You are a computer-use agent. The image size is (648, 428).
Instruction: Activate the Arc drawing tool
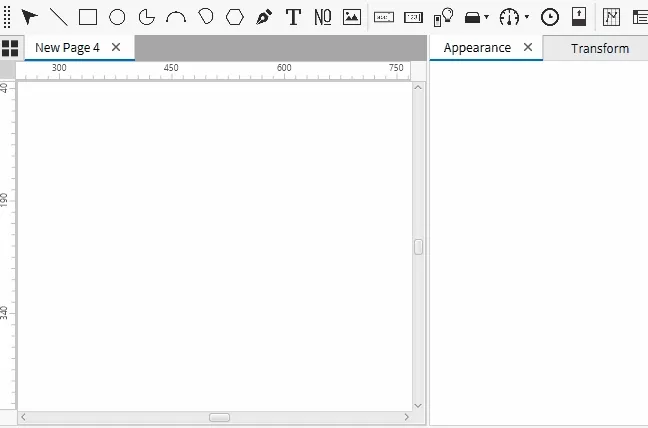pyautogui.click(x=176, y=17)
